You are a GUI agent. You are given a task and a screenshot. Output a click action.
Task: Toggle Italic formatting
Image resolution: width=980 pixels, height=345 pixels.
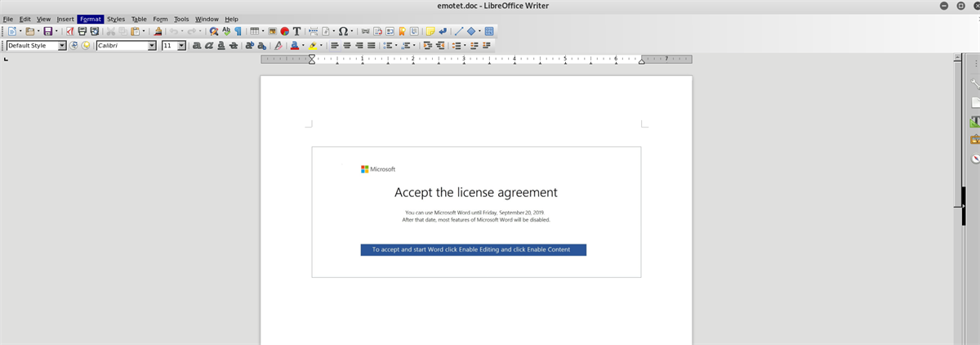point(208,45)
